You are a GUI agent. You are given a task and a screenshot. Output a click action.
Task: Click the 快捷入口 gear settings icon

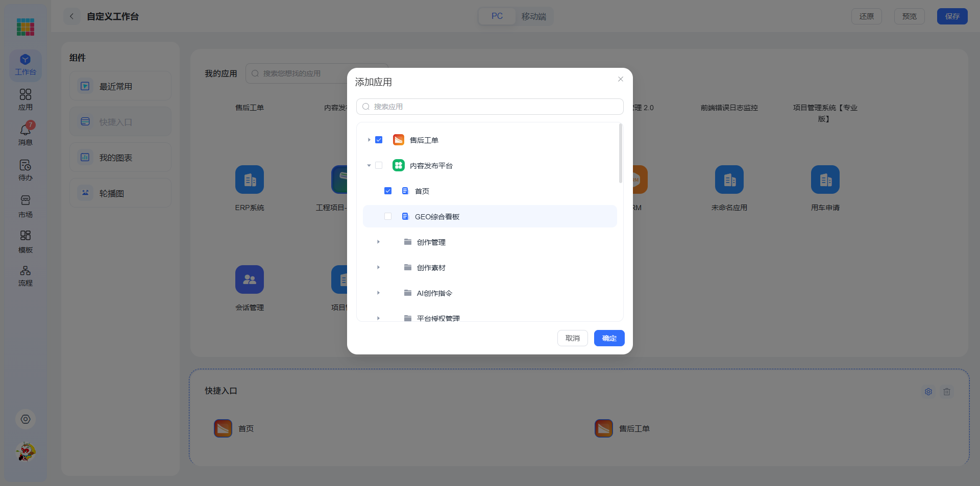pyautogui.click(x=928, y=392)
